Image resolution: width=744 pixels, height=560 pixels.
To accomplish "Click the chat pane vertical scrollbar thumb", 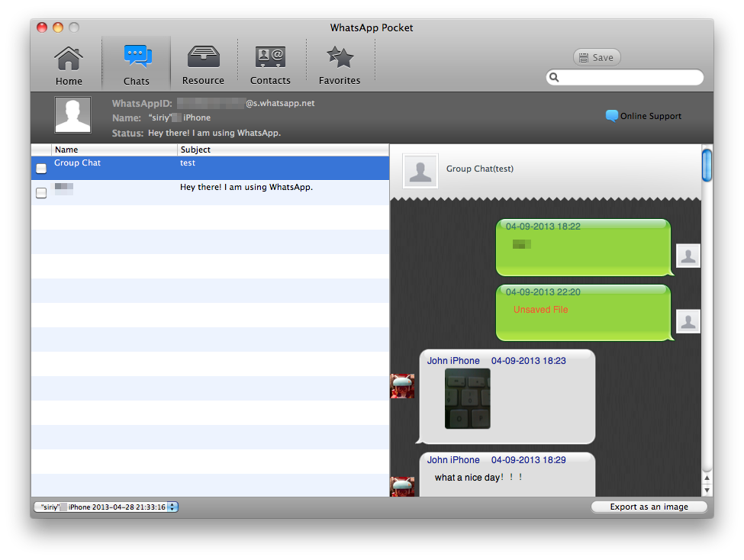I will 707,165.
